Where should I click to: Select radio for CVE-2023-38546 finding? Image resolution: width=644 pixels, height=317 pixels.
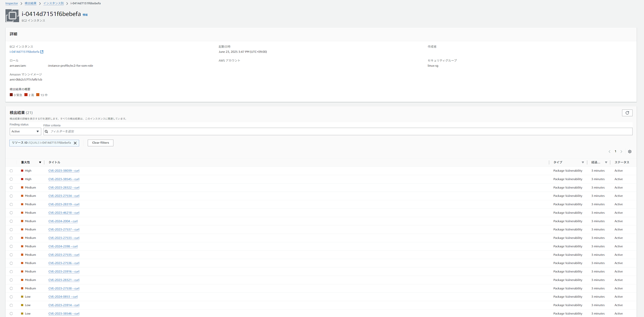[11, 314]
